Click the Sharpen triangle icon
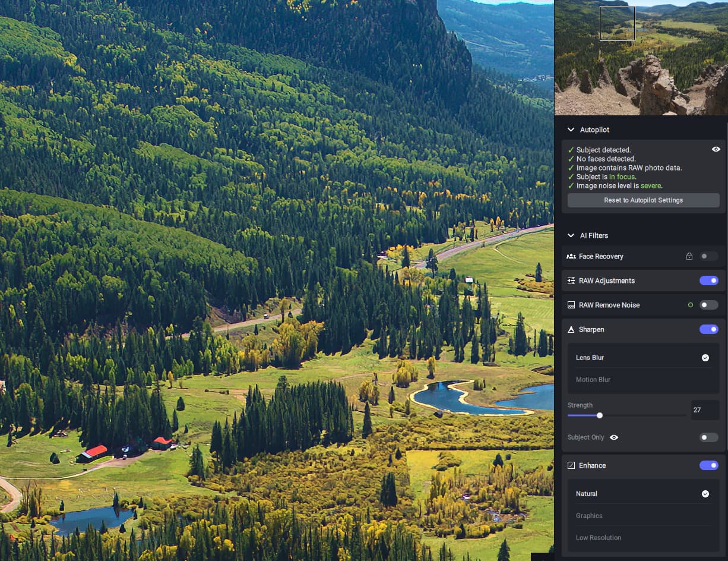Image resolution: width=728 pixels, height=561 pixels. (x=571, y=329)
